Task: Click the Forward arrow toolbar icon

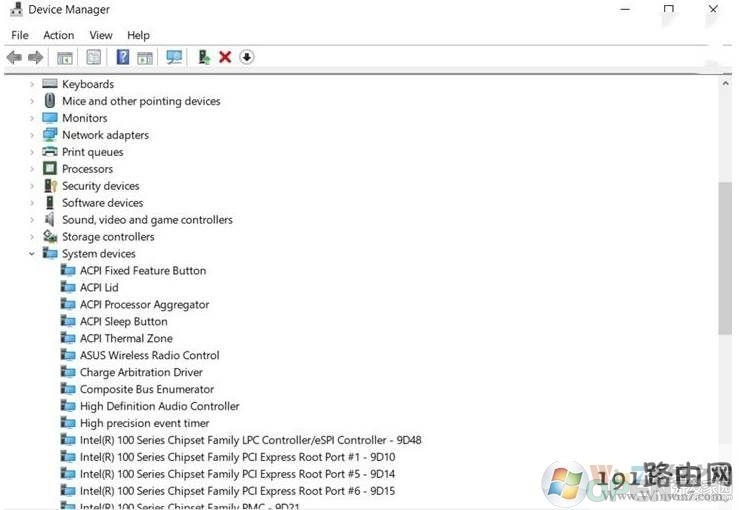Action: pyautogui.click(x=35, y=58)
